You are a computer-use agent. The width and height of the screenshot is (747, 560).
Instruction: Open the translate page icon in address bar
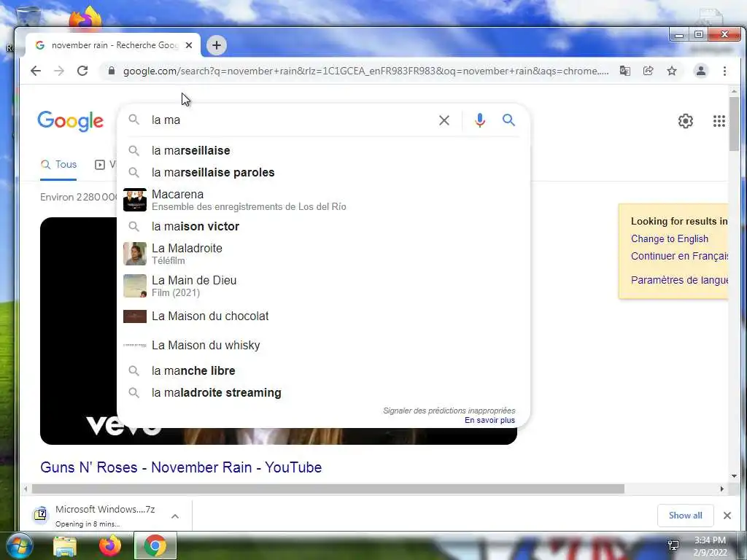624,71
